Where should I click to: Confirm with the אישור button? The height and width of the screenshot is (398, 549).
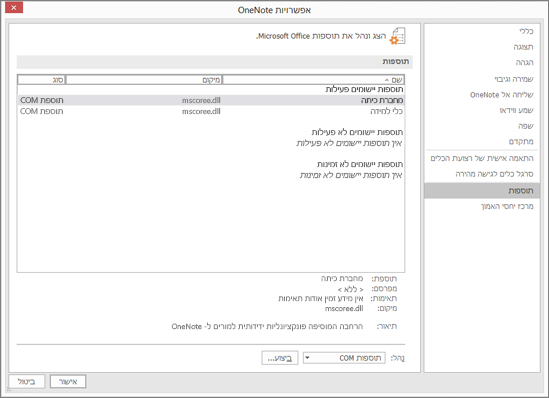(68, 382)
